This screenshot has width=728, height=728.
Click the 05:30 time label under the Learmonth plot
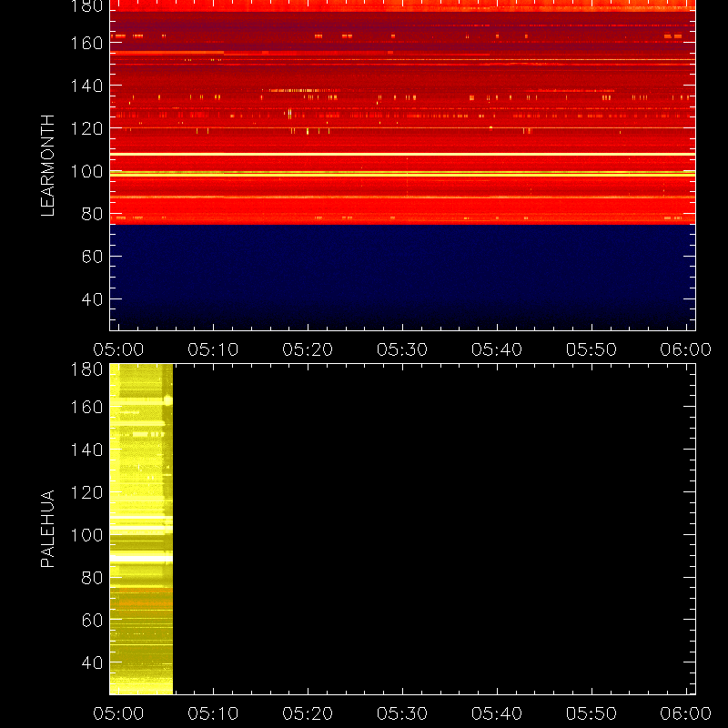(402, 349)
